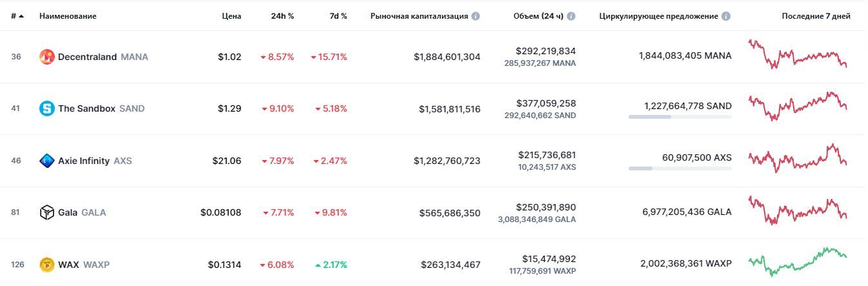Click the Gala cube logo icon
Screen dimensions: 868x286
click(47, 212)
